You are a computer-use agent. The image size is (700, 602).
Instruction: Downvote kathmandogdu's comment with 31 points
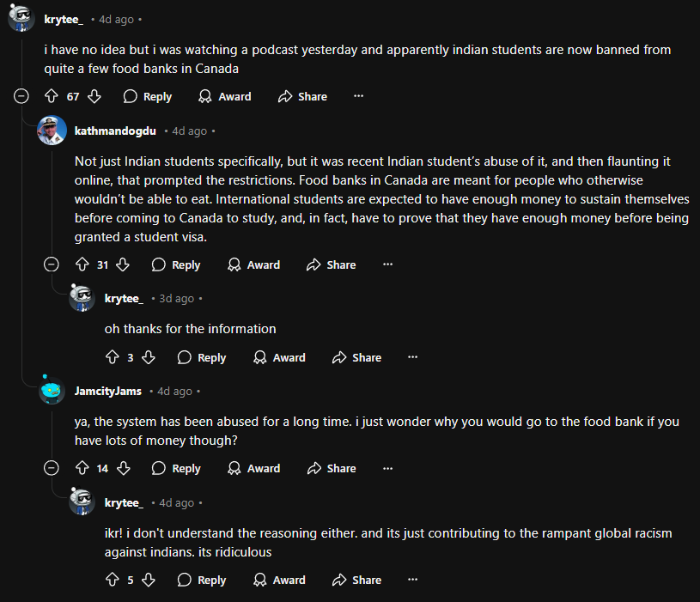coord(123,265)
